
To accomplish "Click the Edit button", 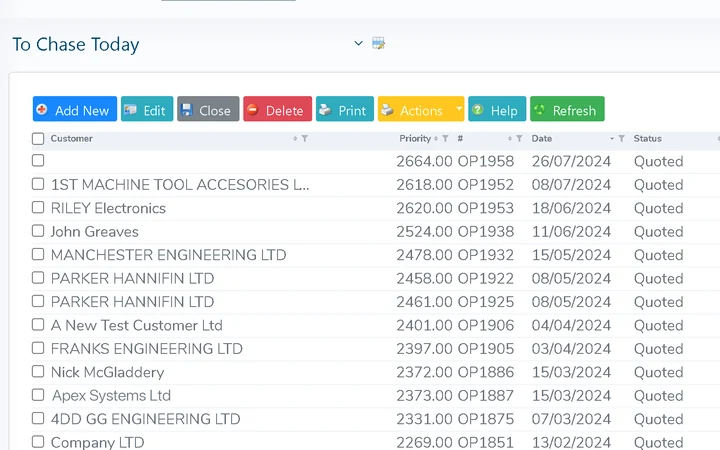I will click(147, 109).
